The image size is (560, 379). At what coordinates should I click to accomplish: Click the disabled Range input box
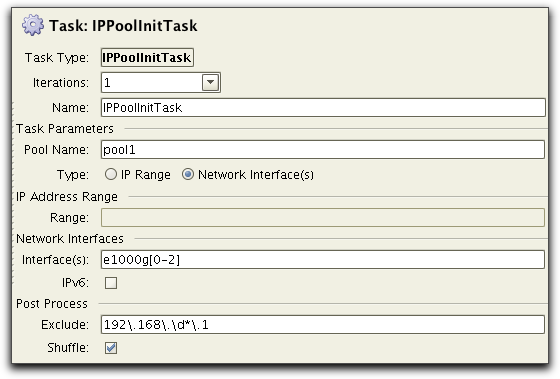[x=323, y=218]
